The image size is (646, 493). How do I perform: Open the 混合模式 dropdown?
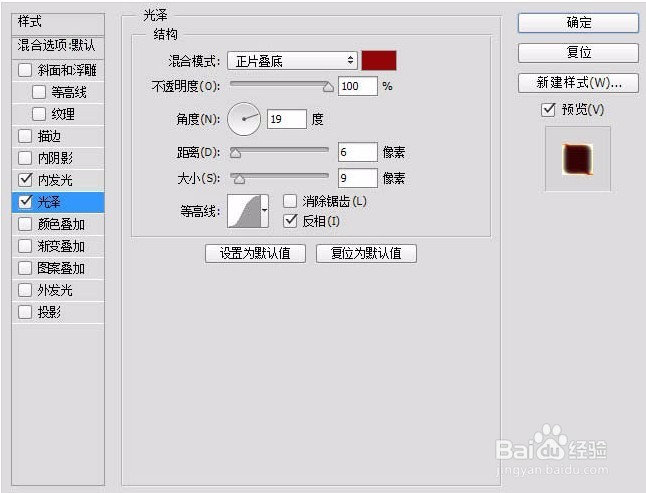(x=292, y=61)
